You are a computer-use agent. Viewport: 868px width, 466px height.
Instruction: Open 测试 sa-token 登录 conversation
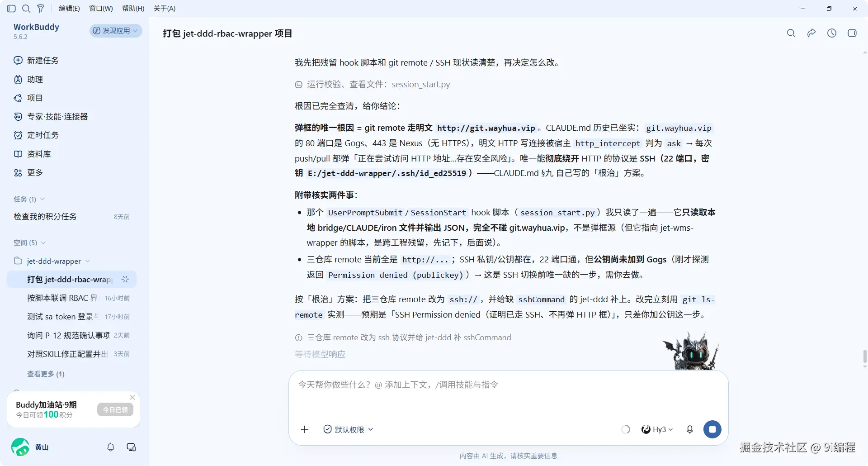pyautogui.click(x=71, y=316)
